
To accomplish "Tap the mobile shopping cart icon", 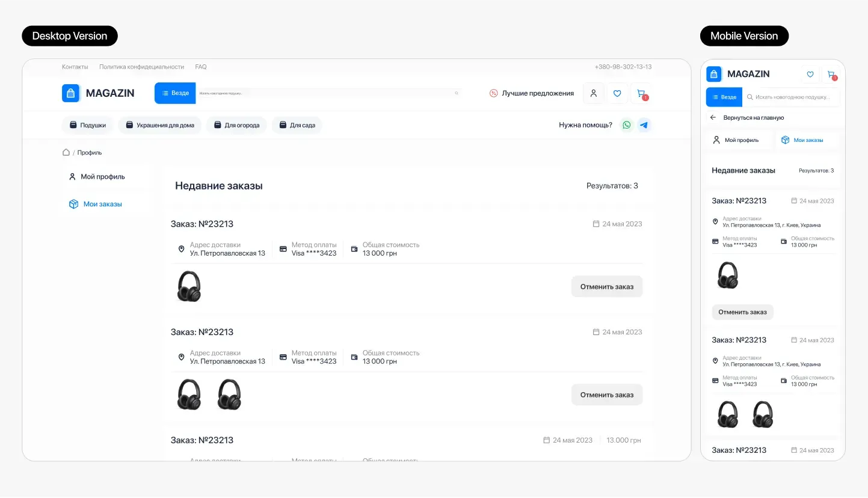I will (x=831, y=75).
